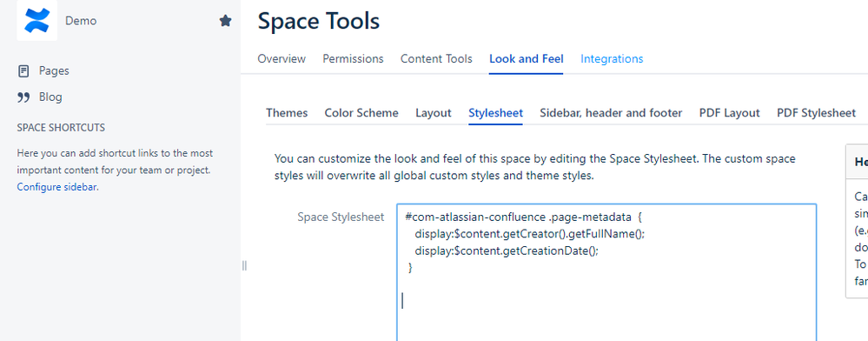
Task: Click inside the Space Stylesheet text area
Action: 606,272
